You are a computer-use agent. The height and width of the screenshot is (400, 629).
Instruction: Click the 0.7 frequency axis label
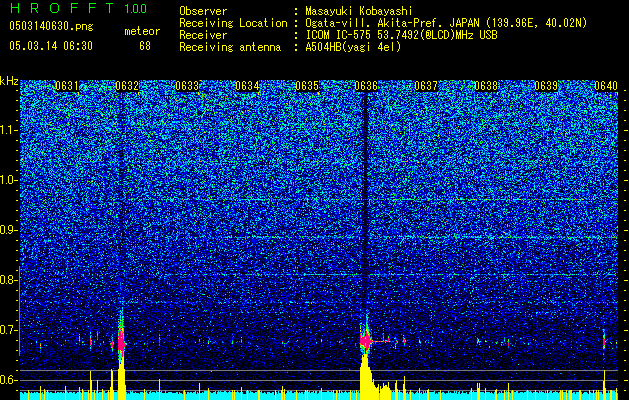pyautogui.click(x=7, y=330)
